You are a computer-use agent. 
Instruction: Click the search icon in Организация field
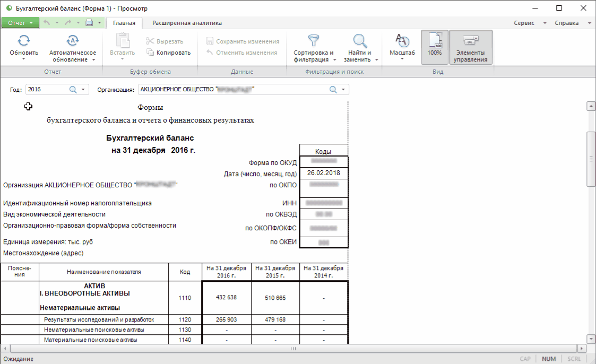(x=333, y=90)
